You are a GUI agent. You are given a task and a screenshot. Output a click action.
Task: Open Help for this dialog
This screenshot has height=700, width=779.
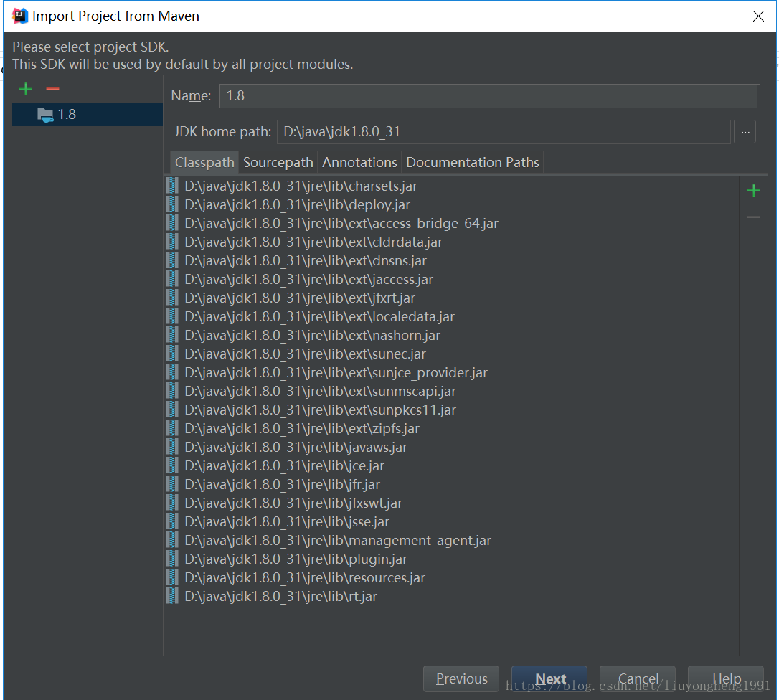click(726, 678)
